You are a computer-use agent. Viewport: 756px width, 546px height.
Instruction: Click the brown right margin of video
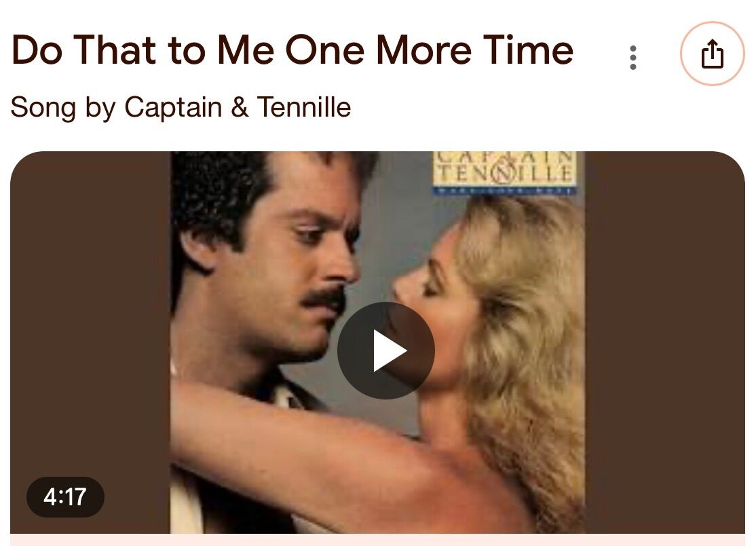[665, 342]
